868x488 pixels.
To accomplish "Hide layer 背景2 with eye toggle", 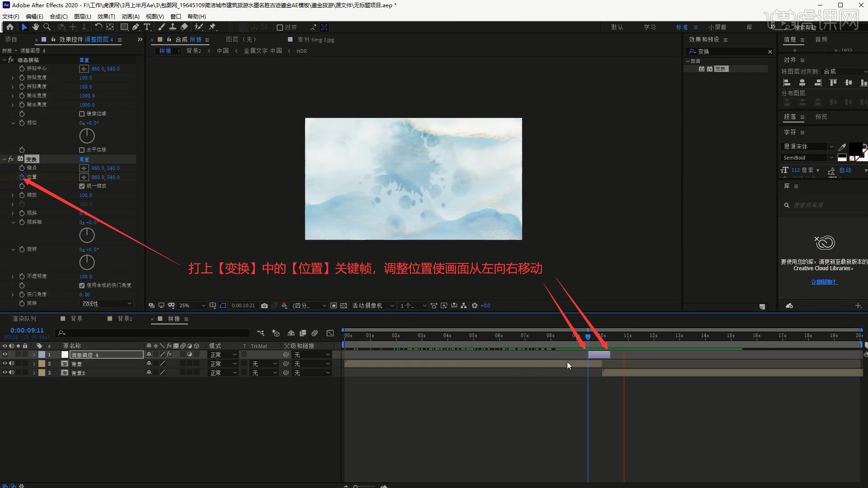I will pos(5,373).
